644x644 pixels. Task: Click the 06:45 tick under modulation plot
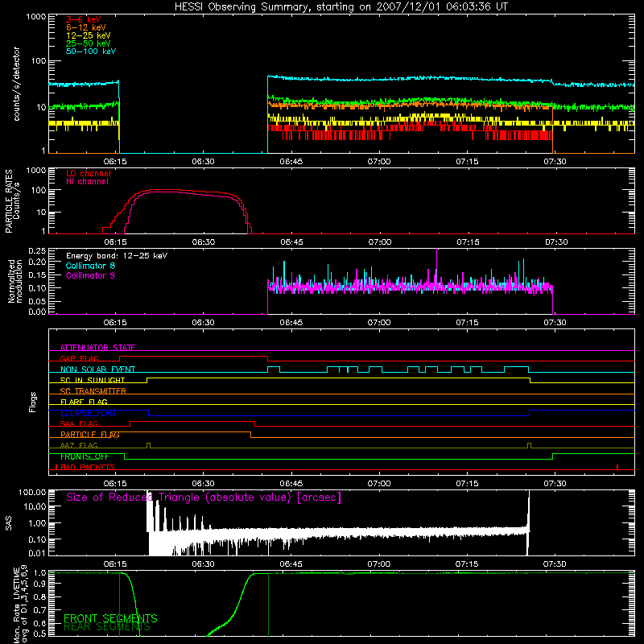point(291,323)
